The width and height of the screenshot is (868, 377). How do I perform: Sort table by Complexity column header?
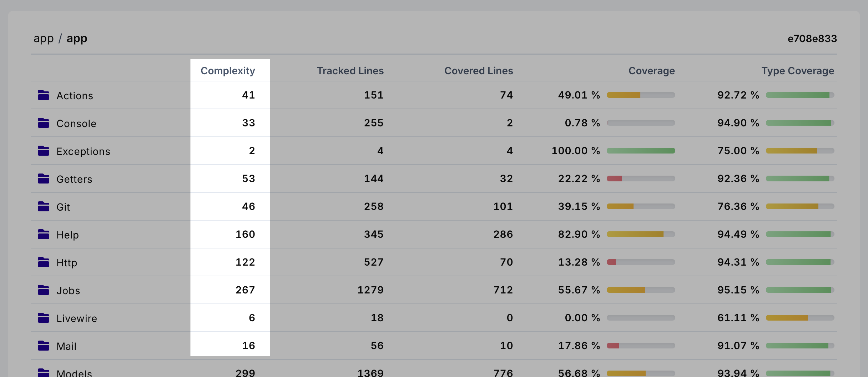click(228, 71)
